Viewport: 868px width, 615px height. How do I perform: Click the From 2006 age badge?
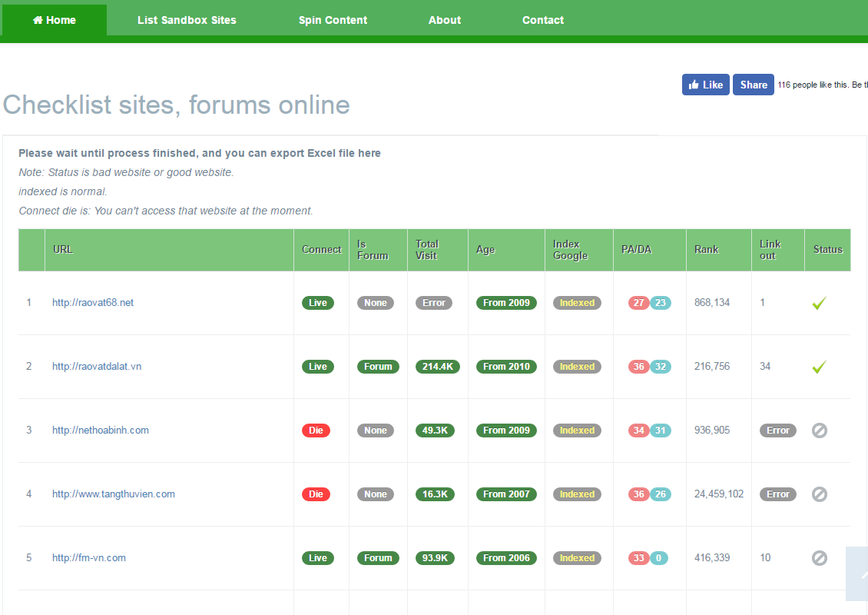point(506,558)
